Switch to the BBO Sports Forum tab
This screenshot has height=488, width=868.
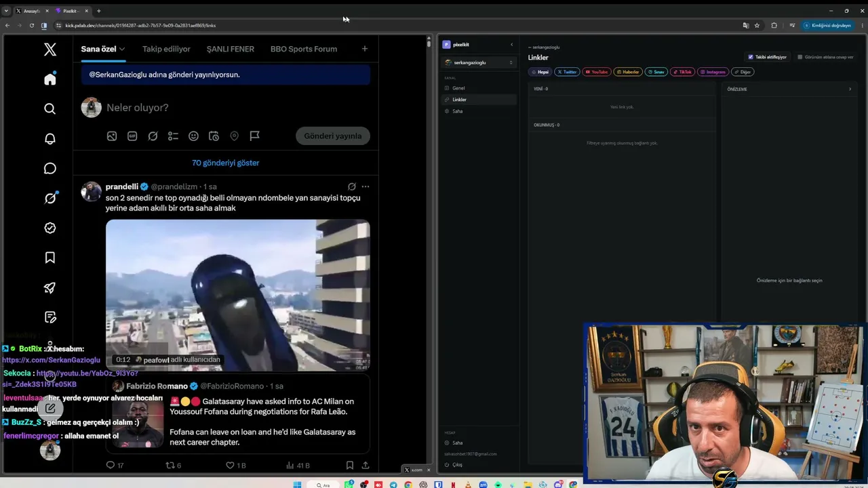304,49
